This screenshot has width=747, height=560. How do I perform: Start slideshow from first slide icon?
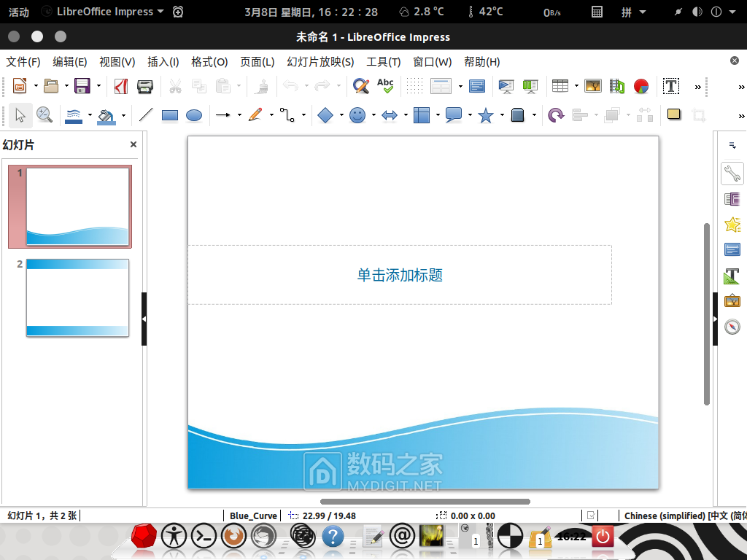(506, 86)
